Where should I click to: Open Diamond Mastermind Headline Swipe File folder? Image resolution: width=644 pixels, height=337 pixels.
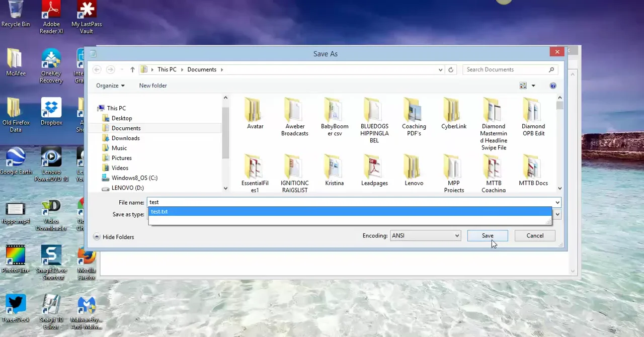coord(494,124)
